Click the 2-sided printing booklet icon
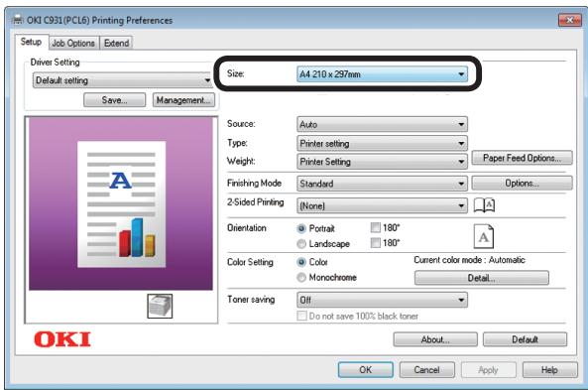 (x=484, y=205)
